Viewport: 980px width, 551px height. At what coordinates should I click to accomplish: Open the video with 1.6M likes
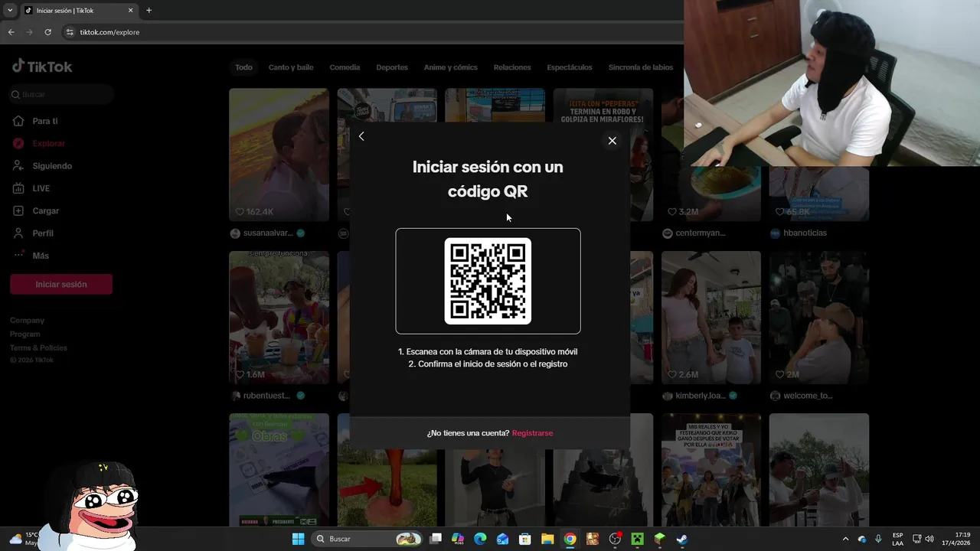coord(279,318)
